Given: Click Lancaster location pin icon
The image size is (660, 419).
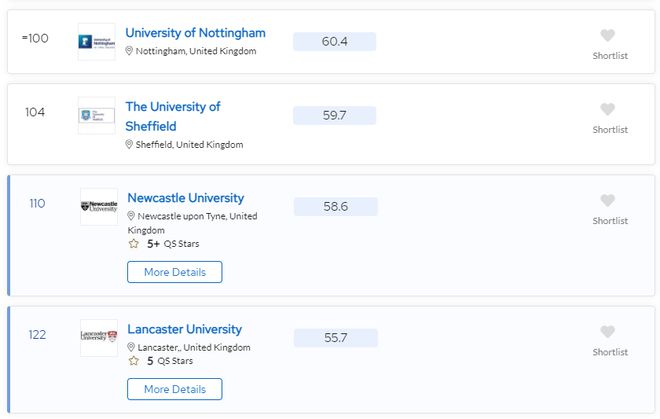Looking at the screenshot, I should [131, 348].
